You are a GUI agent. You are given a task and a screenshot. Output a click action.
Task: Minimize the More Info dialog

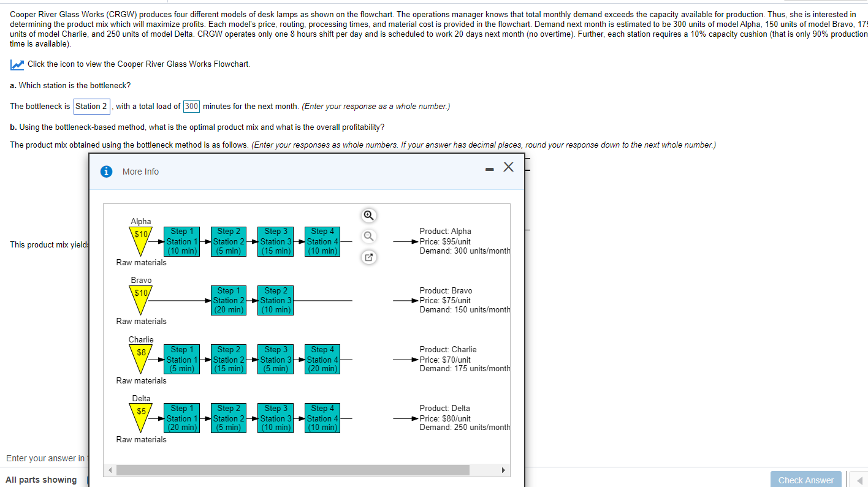489,168
